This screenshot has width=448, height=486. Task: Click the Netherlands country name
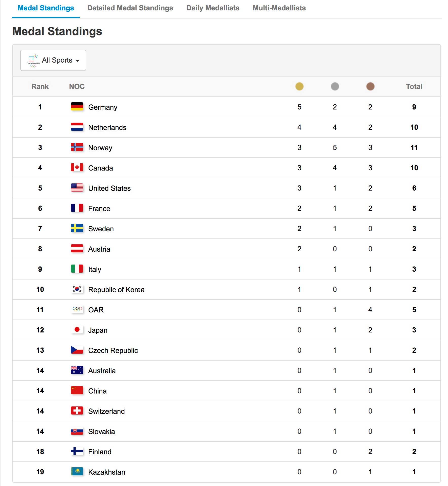pos(107,127)
